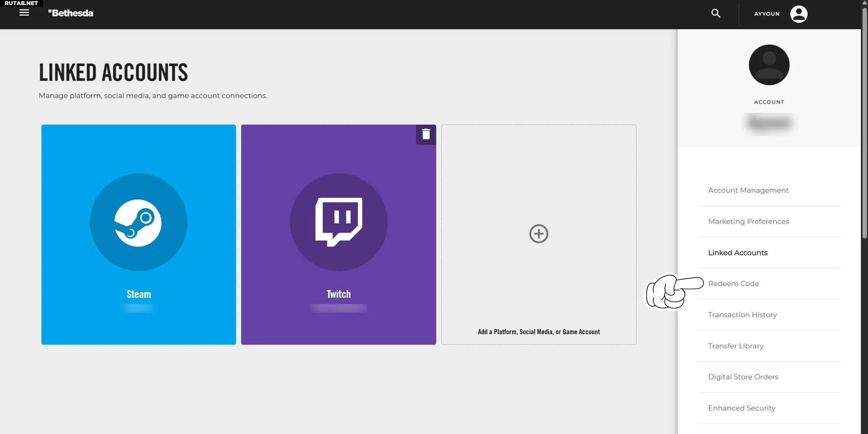
Task: Click the LINKED ACCOUNTS heading
Action: pyautogui.click(x=113, y=73)
